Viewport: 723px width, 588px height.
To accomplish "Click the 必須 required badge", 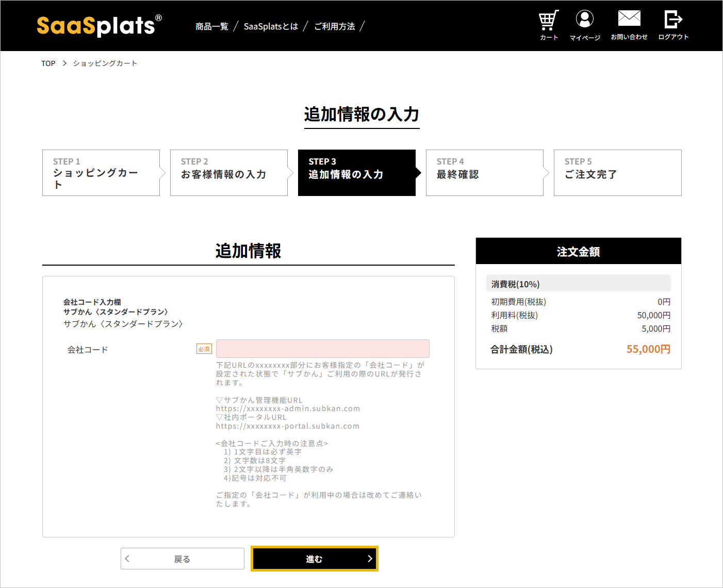I will (204, 349).
